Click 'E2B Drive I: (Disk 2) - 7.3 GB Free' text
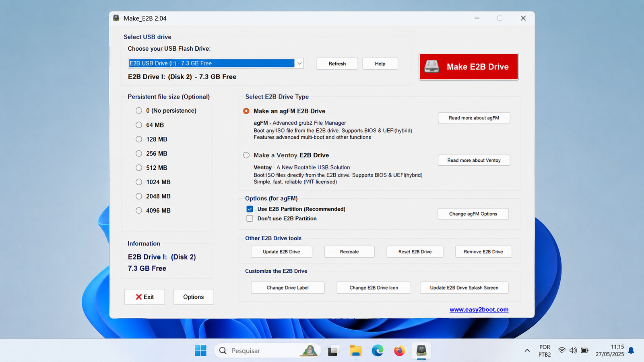 point(182,77)
